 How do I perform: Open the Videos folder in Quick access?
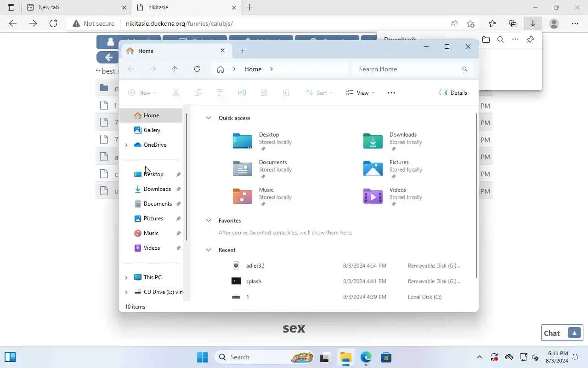click(393, 197)
